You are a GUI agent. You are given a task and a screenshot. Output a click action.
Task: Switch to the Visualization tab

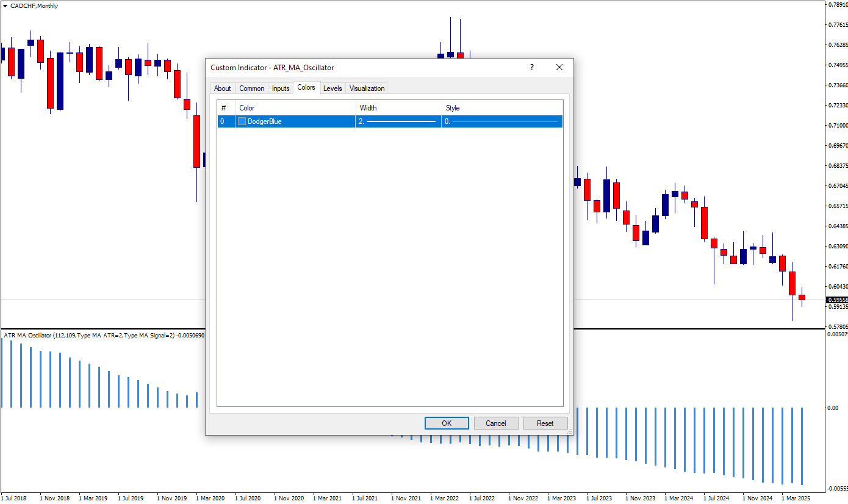(367, 88)
